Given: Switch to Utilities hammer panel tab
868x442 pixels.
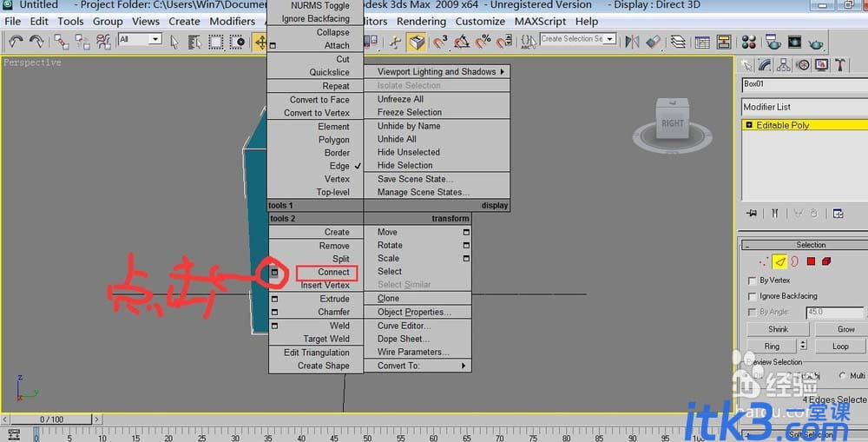Looking at the screenshot, I should [840, 65].
